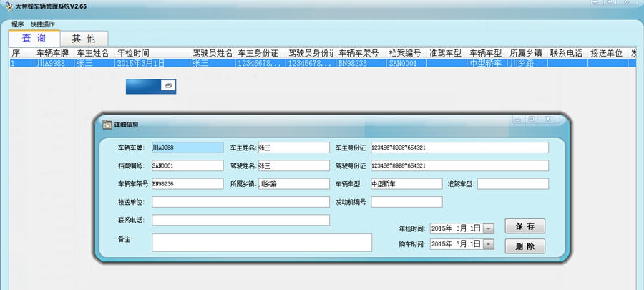The image size is (644, 290).
Task: Open the 程序 menu
Action: click(x=18, y=24)
